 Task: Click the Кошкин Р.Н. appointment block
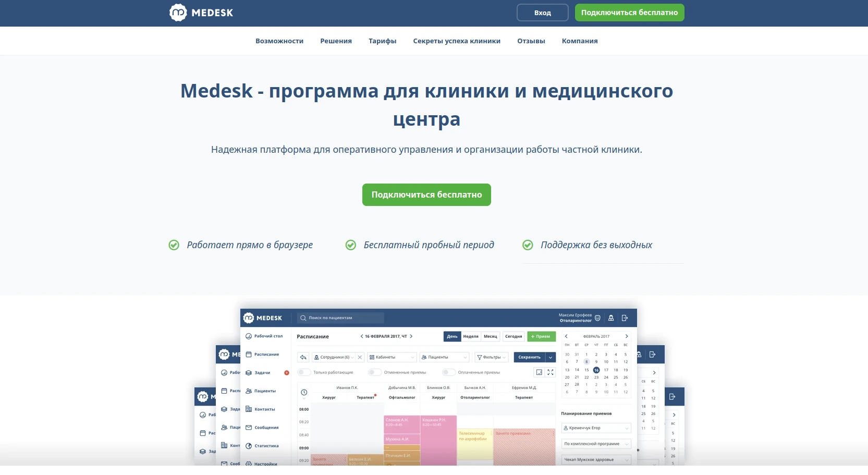[x=438, y=440]
